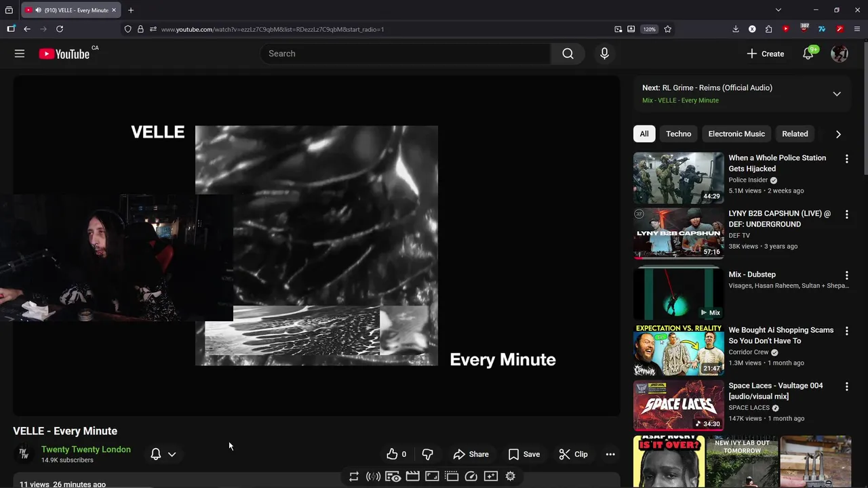868x488 pixels.
Task: Open the IS IT OVER short thumbnail
Action: pyautogui.click(x=669, y=462)
